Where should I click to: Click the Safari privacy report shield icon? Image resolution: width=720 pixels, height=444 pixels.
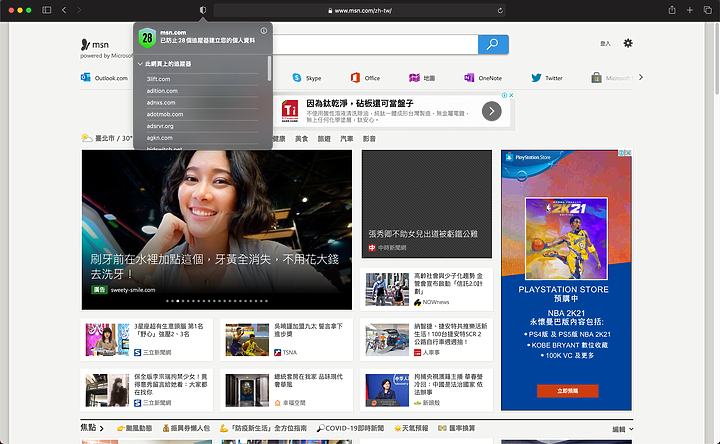point(202,10)
